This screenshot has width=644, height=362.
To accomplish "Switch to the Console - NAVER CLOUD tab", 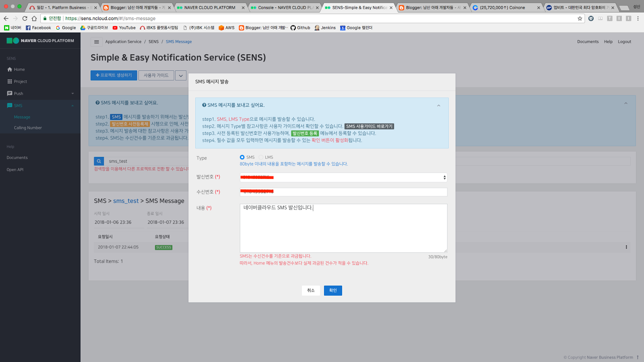I will 285,7.
